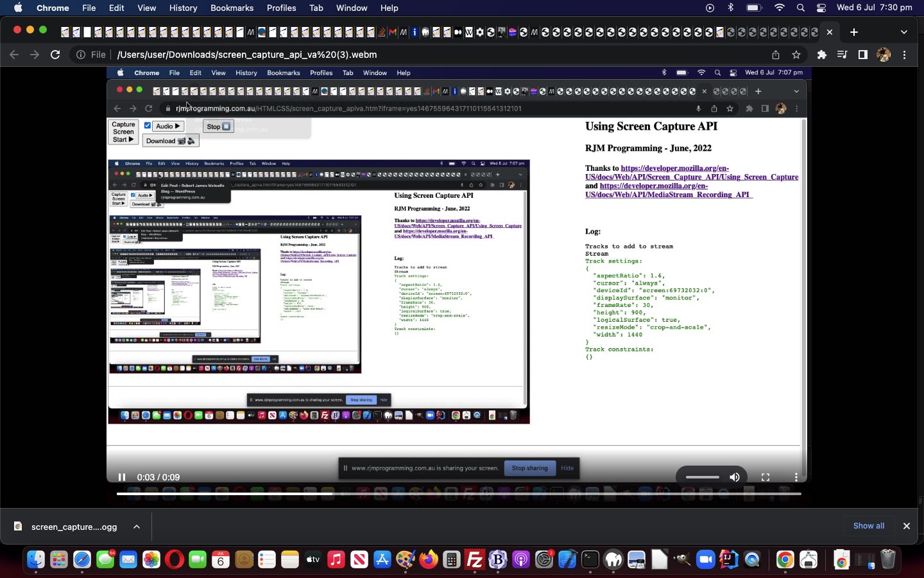The width and height of the screenshot is (924, 578).
Task: Open the video player more options menu
Action: tap(796, 477)
